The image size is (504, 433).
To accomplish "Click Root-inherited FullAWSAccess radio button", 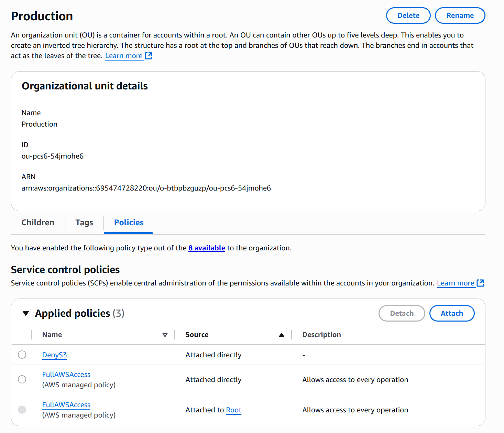I will point(22,410).
